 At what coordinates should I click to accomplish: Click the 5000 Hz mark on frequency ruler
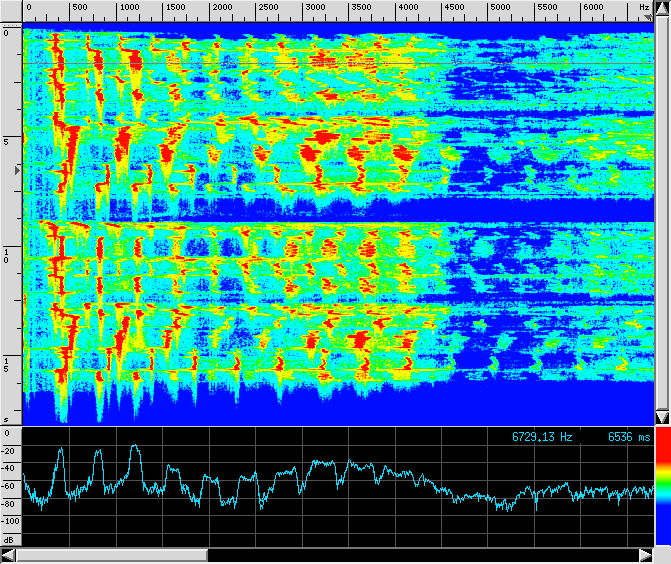pos(499,8)
